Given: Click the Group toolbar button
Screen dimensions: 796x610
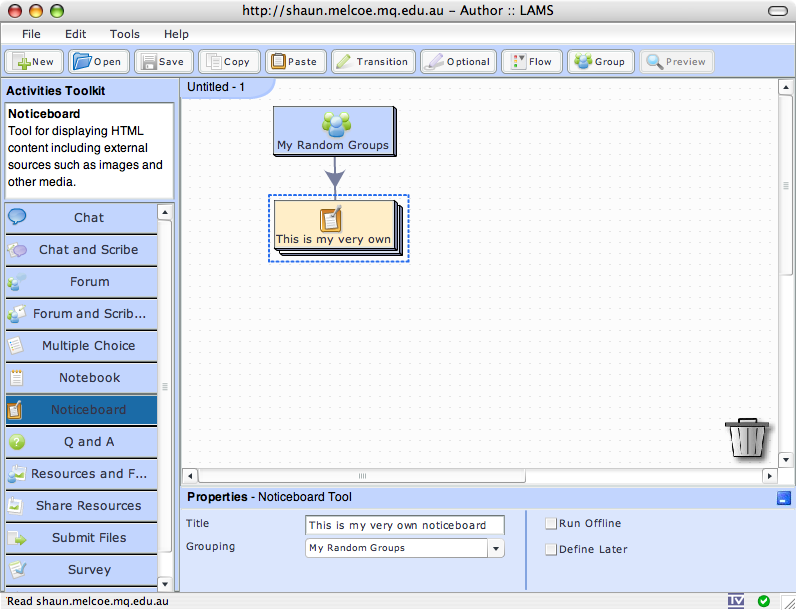Looking at the screenshot, I should click(x=600, y=62).
